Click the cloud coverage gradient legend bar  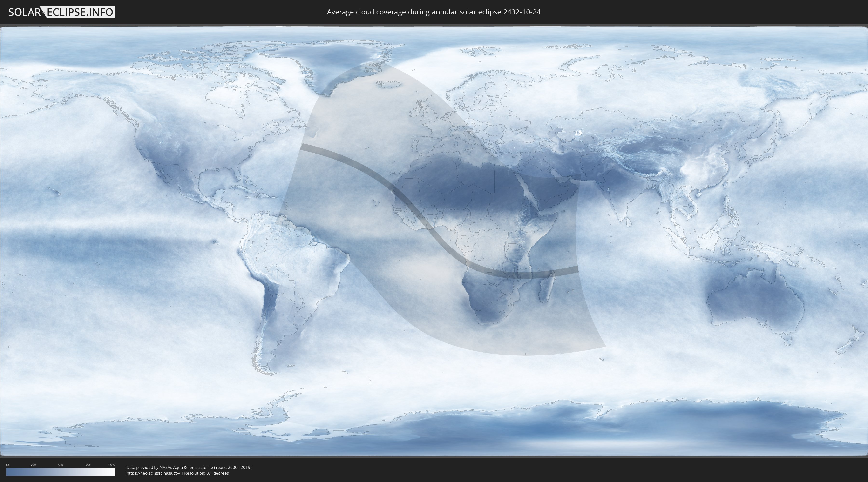pos(61,472)
